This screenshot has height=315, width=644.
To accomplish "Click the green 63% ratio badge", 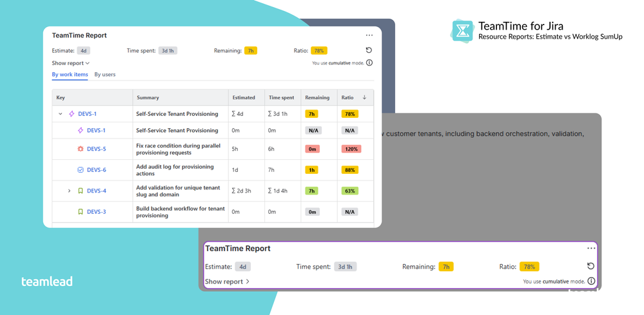I will pyautogui.click(x=349, y=191).
